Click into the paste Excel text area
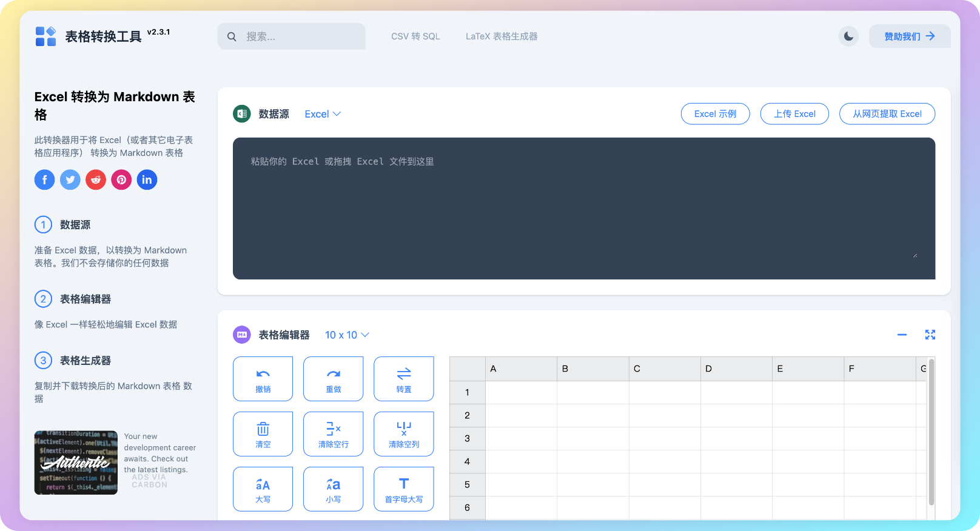The height and width of the screenshot is (531, 980). [x=584, y=209]
